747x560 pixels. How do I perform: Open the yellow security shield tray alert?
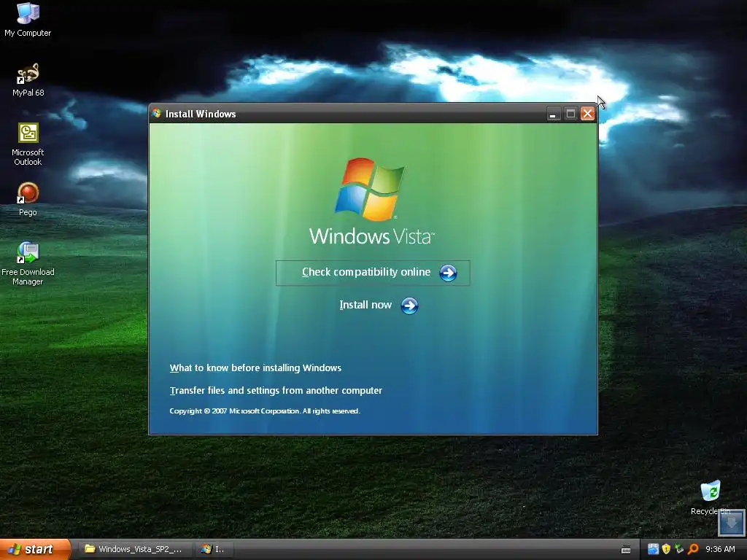point(666,549)
